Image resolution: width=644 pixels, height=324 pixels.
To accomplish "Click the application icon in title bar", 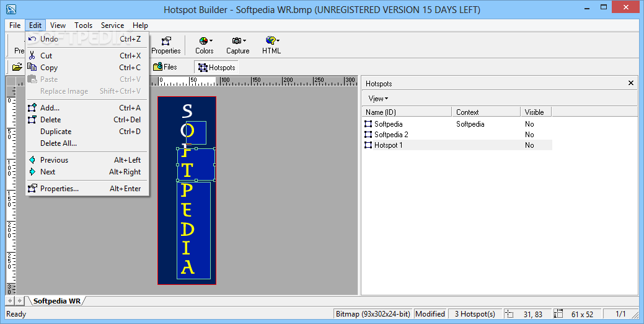I will coord(11,9).
